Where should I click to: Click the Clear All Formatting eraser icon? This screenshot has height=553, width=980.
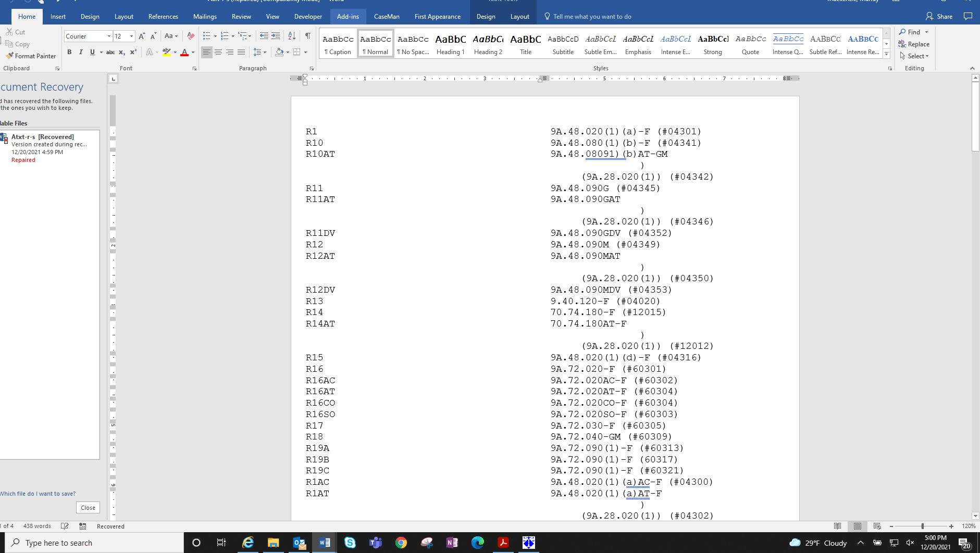190,36
